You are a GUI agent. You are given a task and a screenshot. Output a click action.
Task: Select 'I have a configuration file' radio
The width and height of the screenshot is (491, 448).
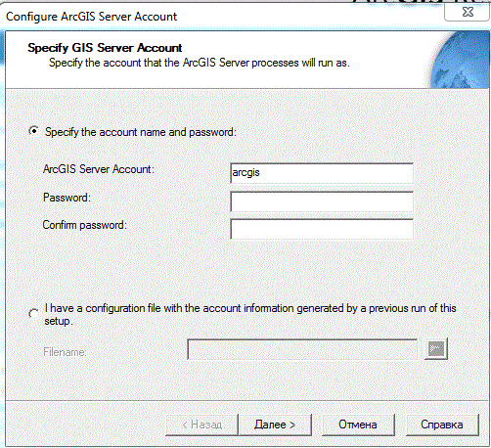tap(33, 314)
